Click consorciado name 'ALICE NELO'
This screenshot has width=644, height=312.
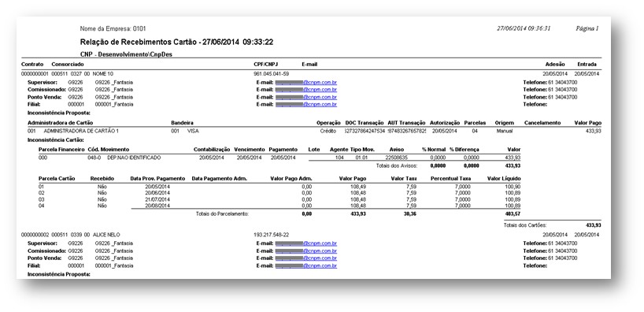pos(106,235)
